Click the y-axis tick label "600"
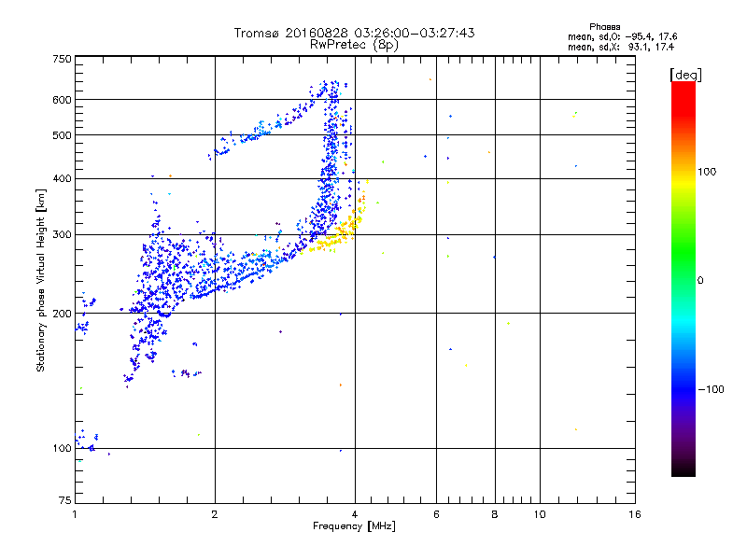This screenshot has width=747, height=560. coord(62,100)
